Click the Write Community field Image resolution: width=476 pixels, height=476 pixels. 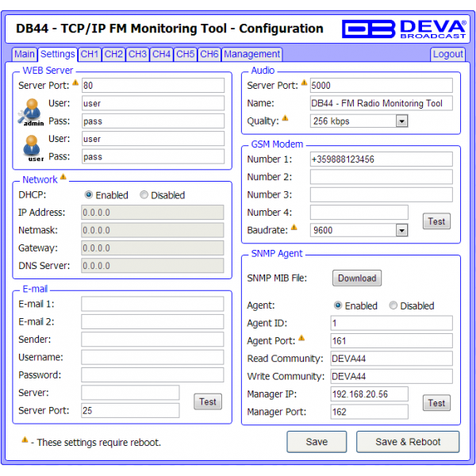[392, 376]
